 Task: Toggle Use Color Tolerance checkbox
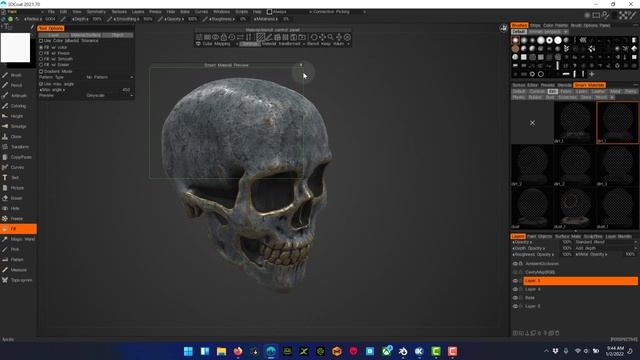(x=41, y=41)
